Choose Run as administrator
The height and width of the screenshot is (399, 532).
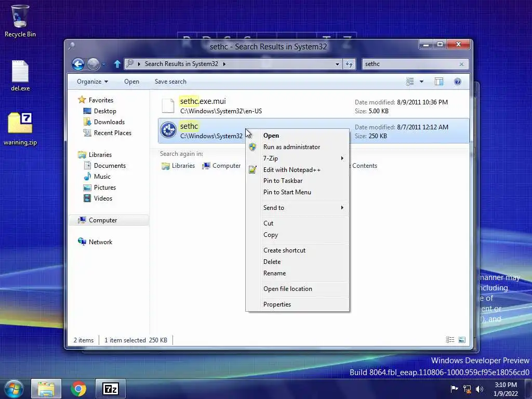point(298,147)
